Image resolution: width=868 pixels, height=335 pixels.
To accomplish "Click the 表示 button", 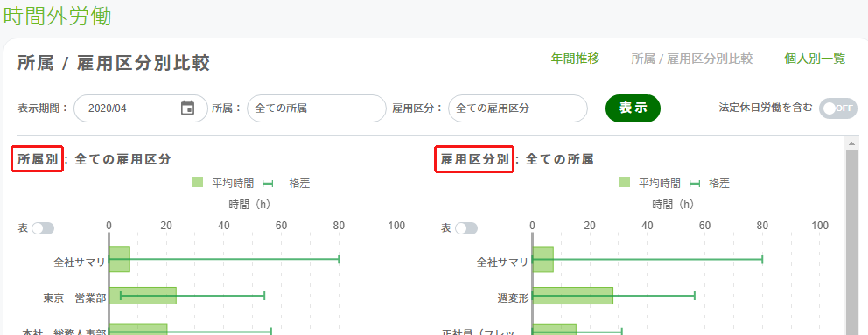I will 633,108.
